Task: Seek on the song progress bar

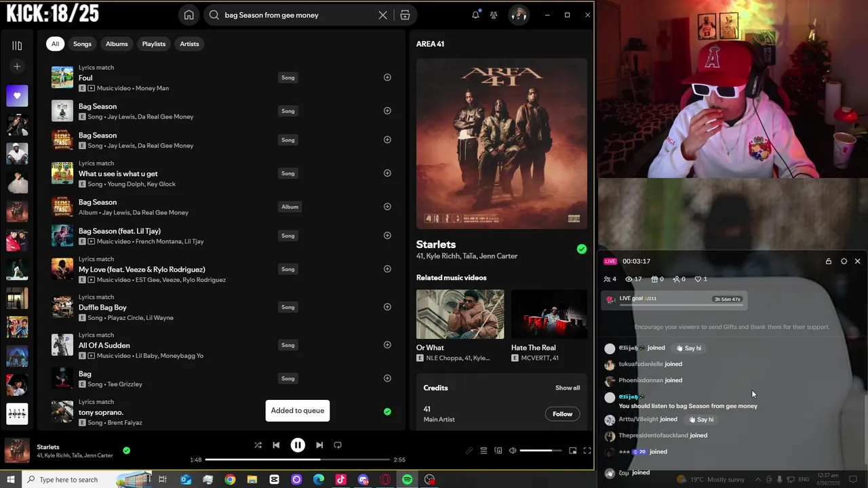Action: [x=298, y=460]
